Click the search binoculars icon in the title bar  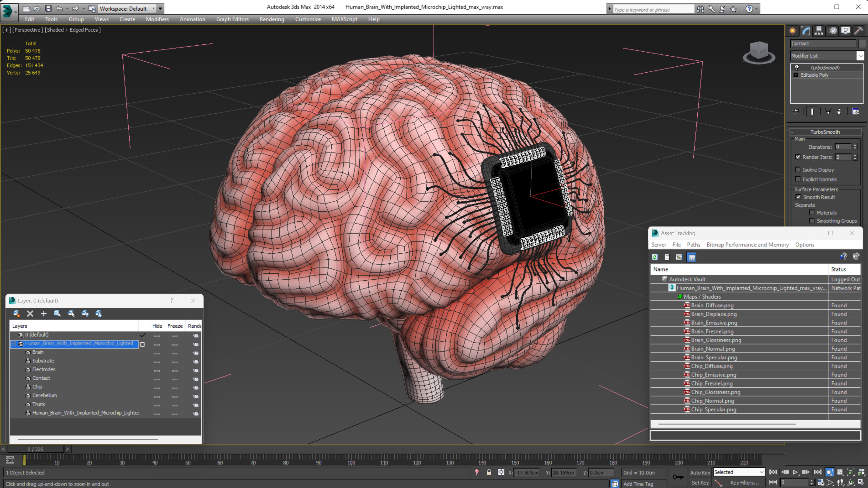click(700, 9)
